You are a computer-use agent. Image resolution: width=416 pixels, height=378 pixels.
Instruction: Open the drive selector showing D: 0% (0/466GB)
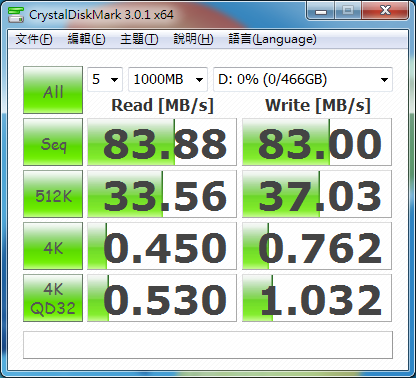(303, 79)
